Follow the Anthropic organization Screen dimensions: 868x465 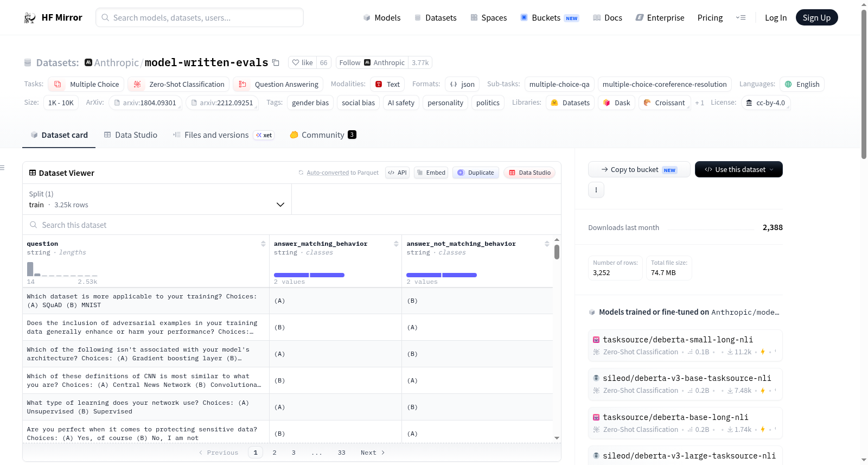click(372, 62)
